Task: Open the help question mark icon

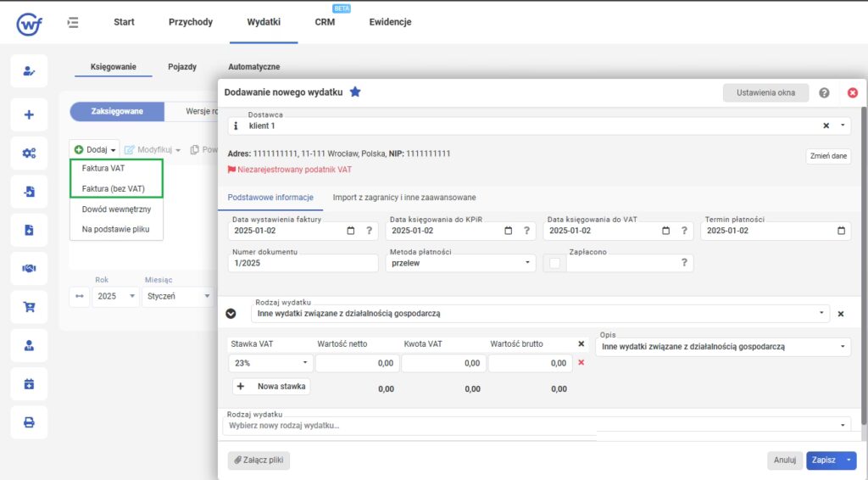Action: point(824,93)
